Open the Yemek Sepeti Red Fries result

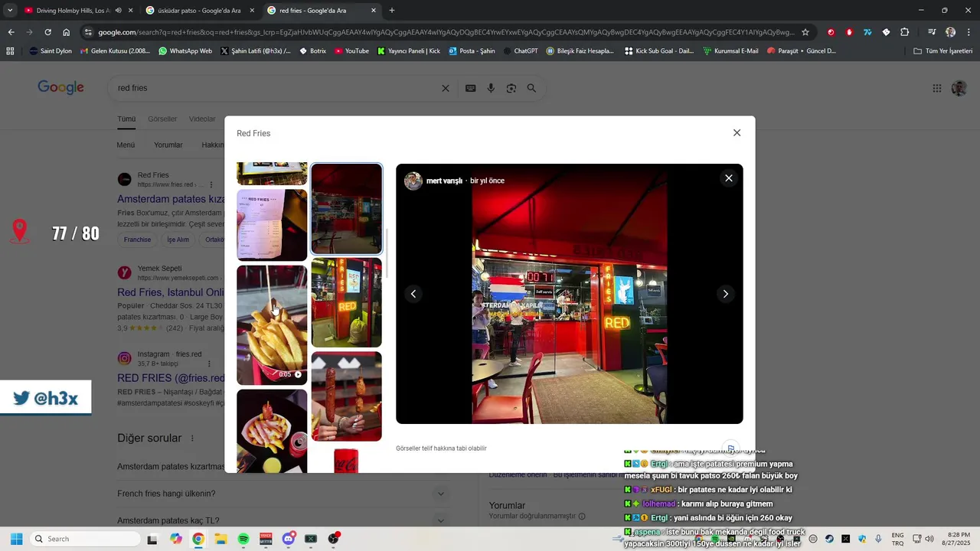click(x=170, y=292)
